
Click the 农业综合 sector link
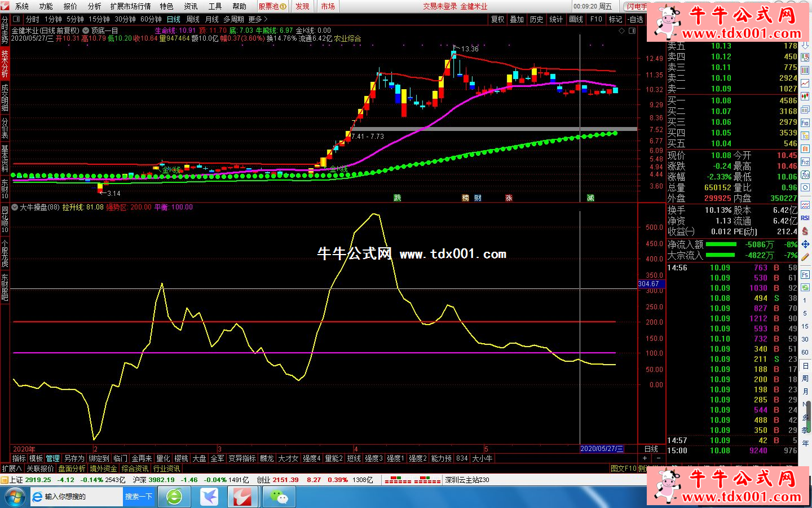click(347, 38)
